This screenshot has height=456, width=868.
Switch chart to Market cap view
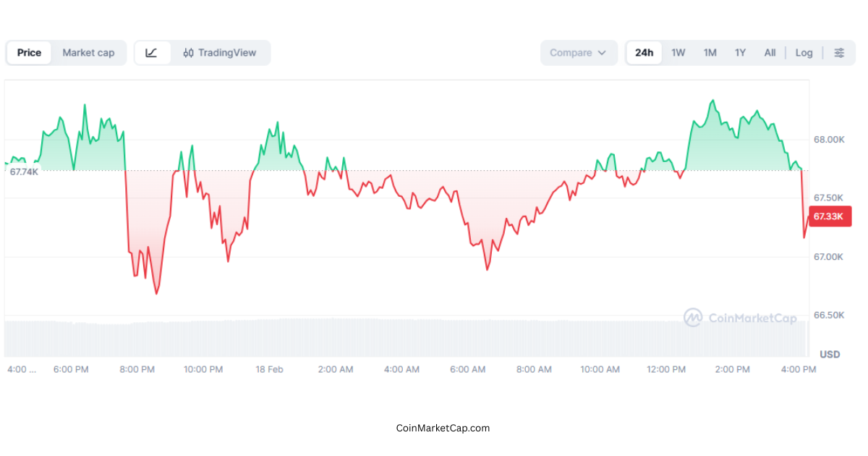88,52
